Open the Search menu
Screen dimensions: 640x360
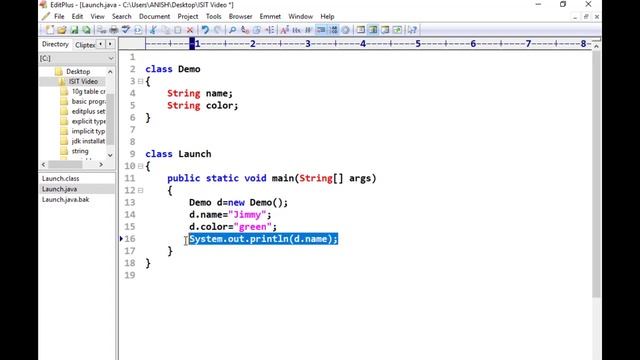(x=122, y=16)
